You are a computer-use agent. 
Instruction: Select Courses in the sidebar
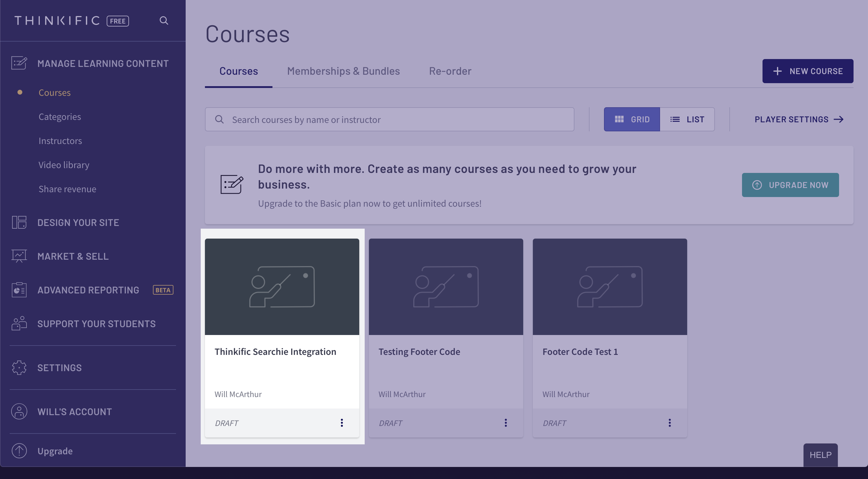coord(55,92)
